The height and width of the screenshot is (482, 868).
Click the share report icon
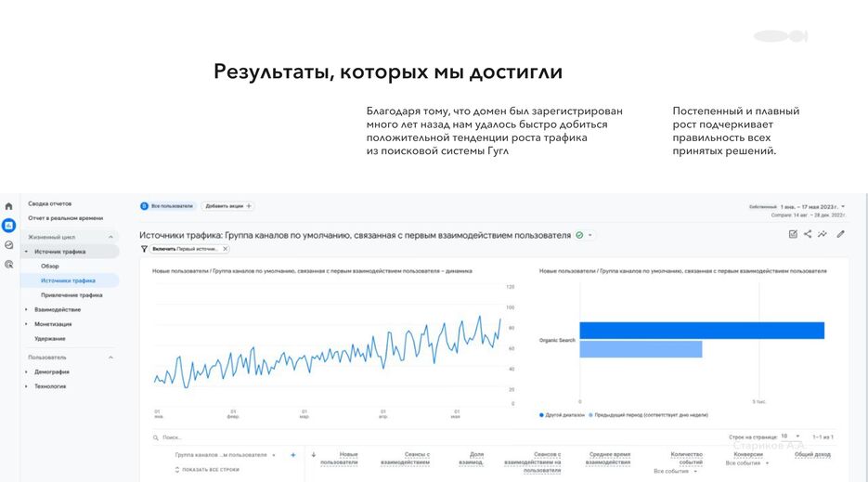pyautogui.click(x=808, y=234)
